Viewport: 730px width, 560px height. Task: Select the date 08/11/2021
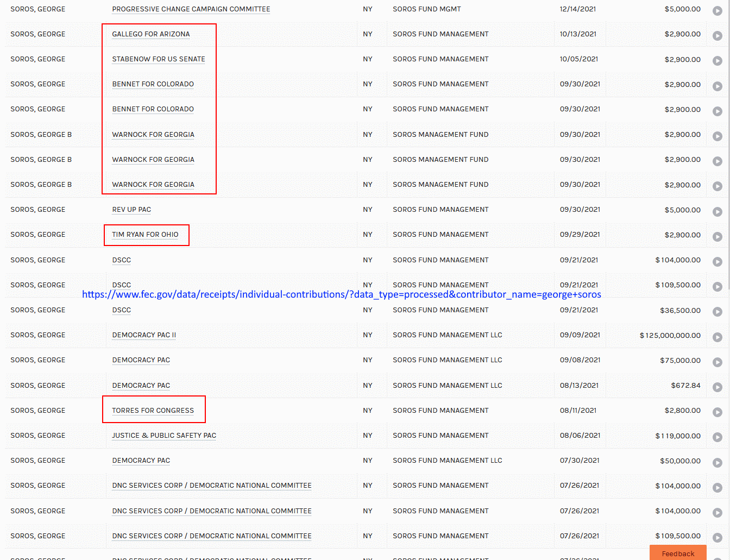coord(578,411)
